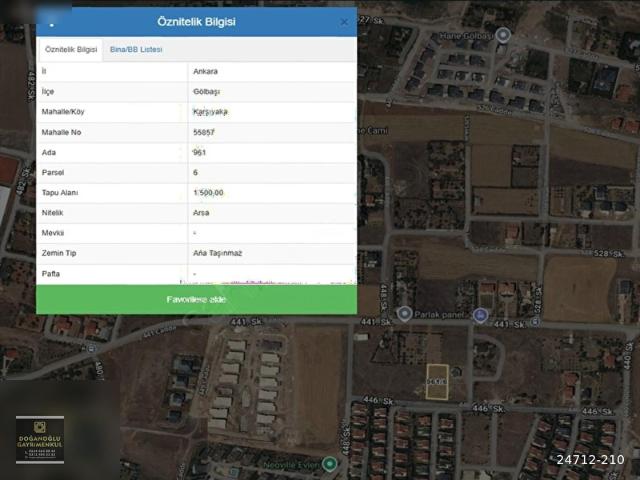Viewport: 640px width, 480px height.
Task: Click the Mahalle No value 55857
Action: [204, 132]
